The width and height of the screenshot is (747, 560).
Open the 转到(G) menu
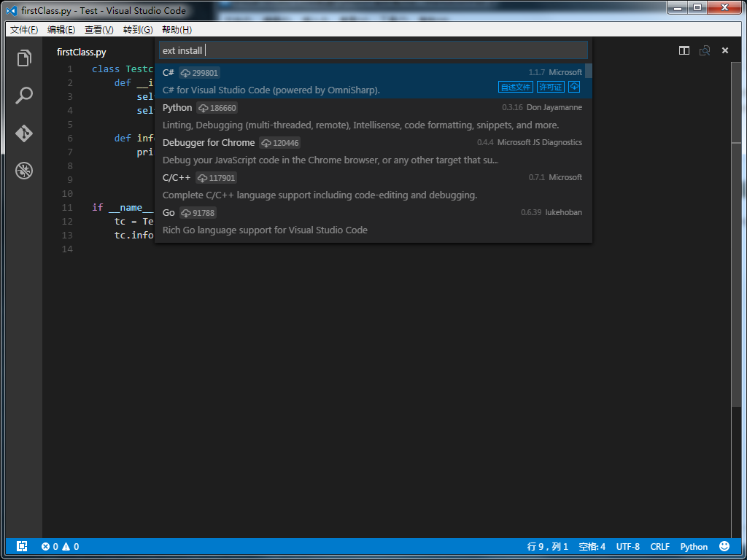click(x=138, y=29)
